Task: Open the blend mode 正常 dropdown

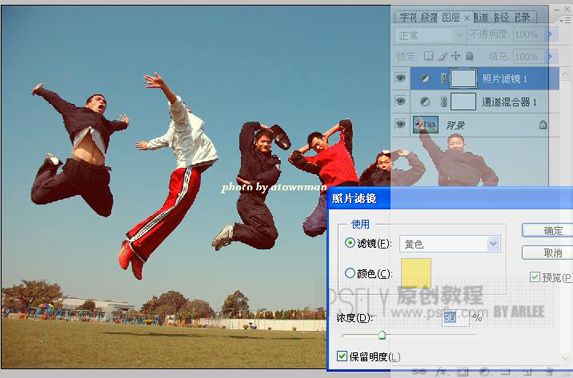Action: pos(430,35)
